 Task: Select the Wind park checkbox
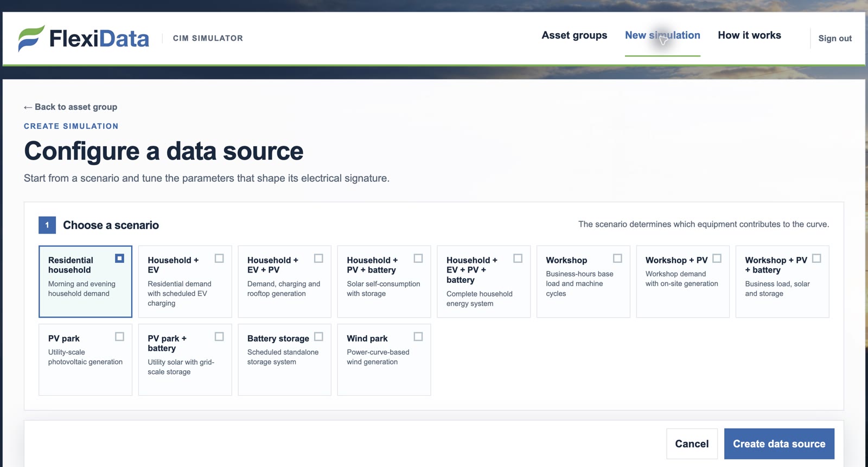point(418,337)
